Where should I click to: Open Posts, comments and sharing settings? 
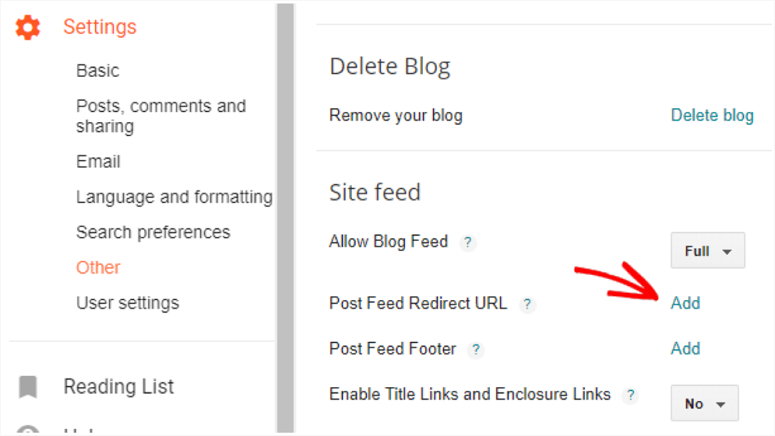click(161, 116)
